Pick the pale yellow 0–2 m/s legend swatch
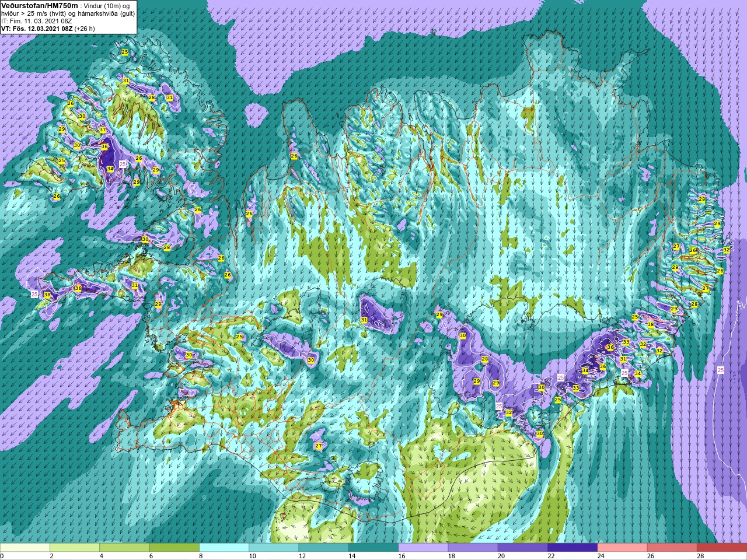The image size is (747, 560). pyautogui.click(x=25, y=548)
